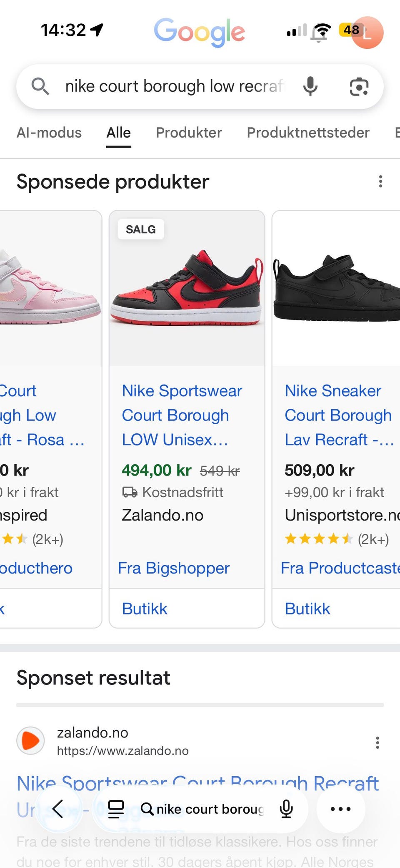The width and height of the screenshot is (400, 868).
Task: Open Nike Sportswear Court Borough LOW Unisex link
Action: (182, 415)
